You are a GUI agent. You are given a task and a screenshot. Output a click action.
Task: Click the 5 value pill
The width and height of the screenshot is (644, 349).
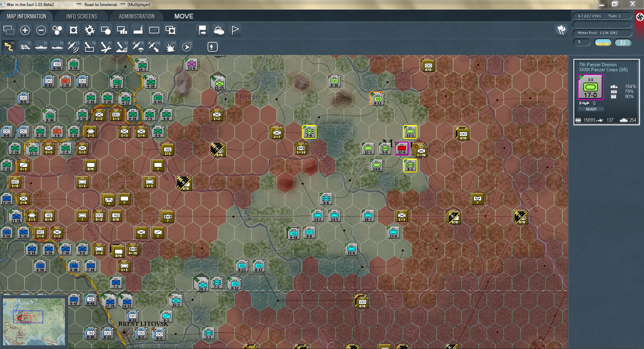[x=581, y=42]
